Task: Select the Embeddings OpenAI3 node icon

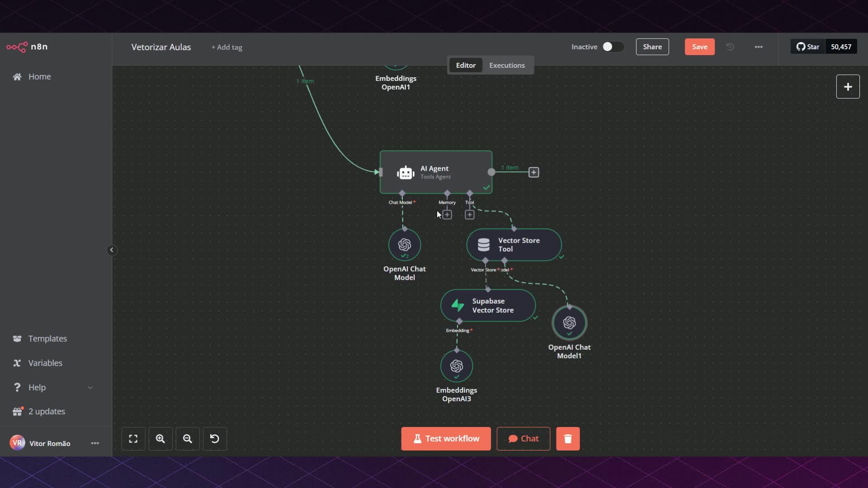Action: 457,366
